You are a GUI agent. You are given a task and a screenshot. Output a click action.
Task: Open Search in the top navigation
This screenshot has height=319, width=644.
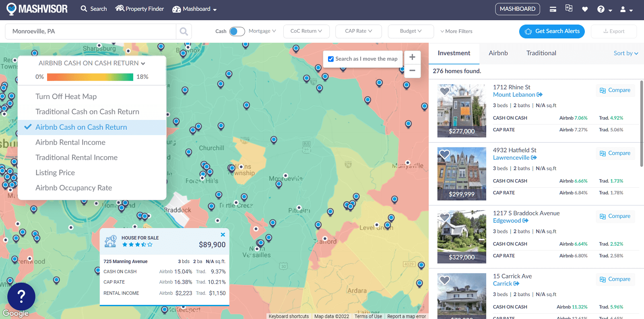[94, 9]
